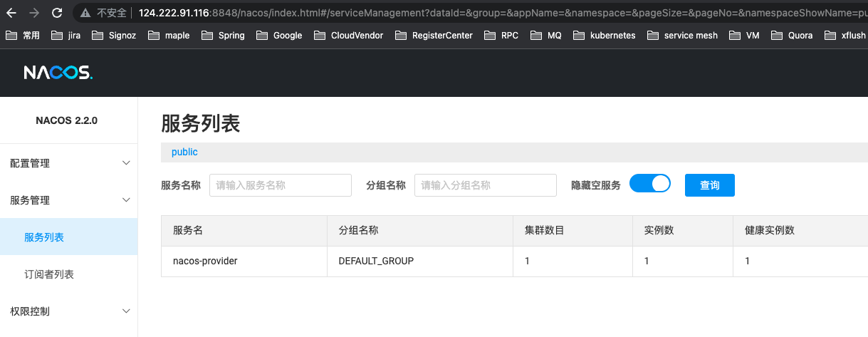Viewport: 868px width, 337px height.
Task: Open the maple bookmarks folder
Action: coord(169,35)
